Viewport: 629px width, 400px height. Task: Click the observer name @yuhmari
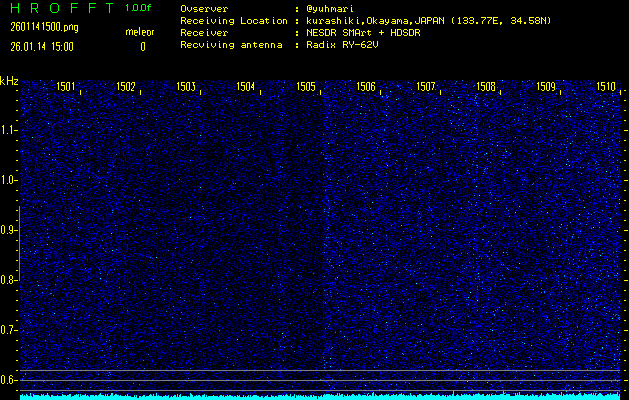pyautogui.click(x=330, y=9)
